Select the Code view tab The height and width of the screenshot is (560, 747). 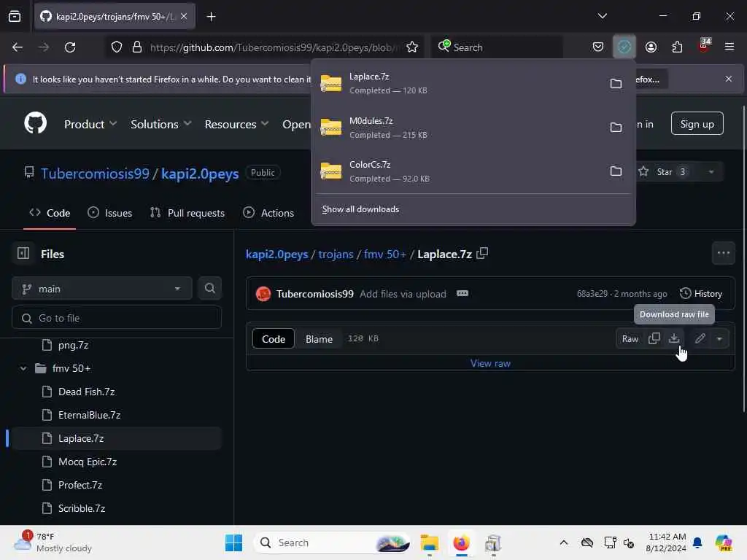[x=274, y=338]
